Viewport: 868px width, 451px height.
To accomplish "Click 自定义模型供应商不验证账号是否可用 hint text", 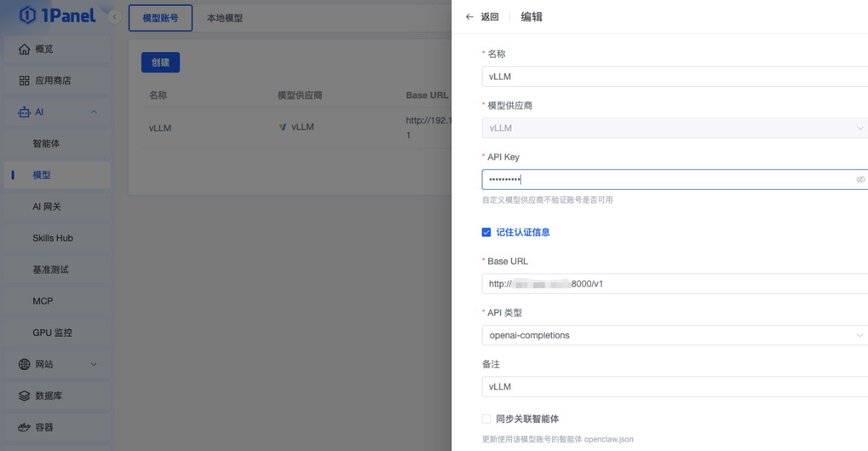I will [548, 200].
